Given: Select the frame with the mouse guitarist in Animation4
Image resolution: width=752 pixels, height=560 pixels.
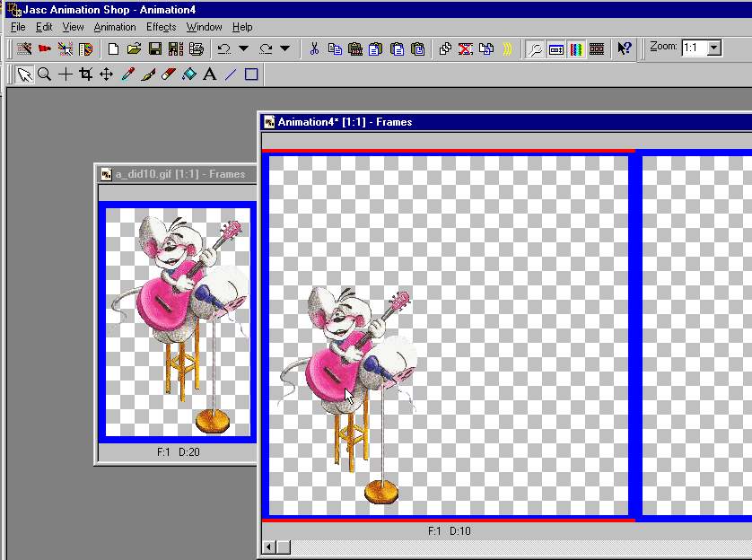Looking at the screenshot, I should pyautogui.click(x=449, y=335).
